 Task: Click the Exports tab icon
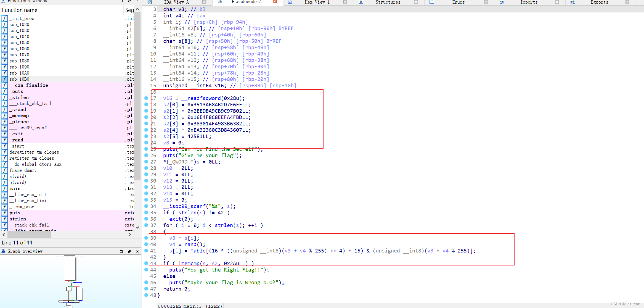(x=573, y=2)
